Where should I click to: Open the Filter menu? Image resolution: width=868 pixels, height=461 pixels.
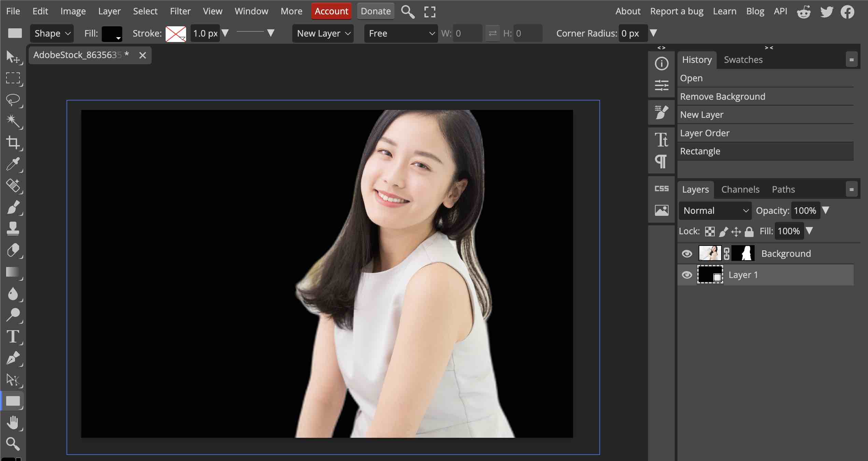tap(180, 11)
